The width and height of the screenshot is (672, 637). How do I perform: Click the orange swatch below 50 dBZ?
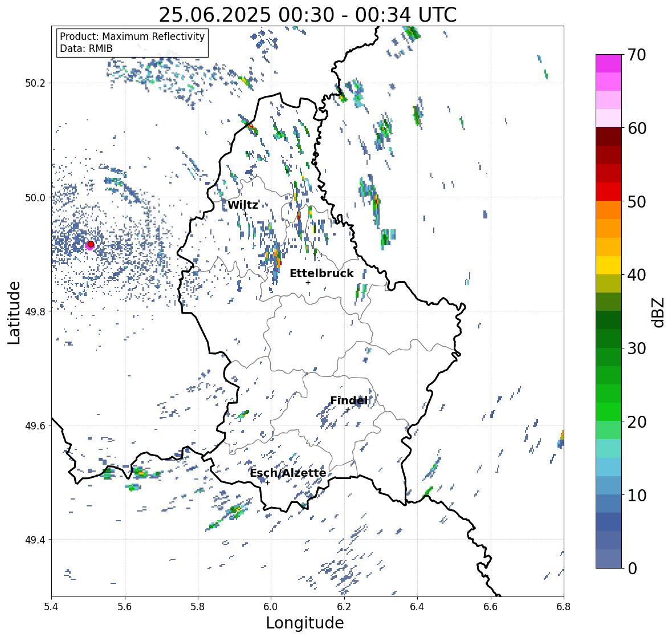(x=609, y=210)
